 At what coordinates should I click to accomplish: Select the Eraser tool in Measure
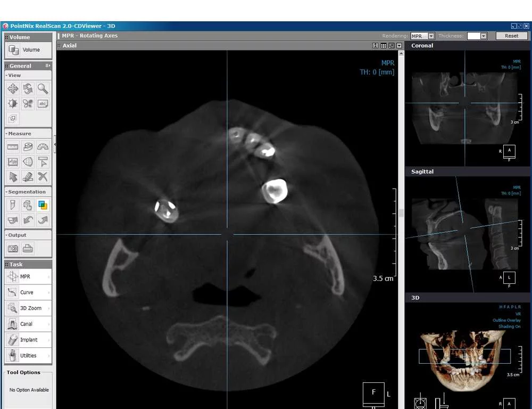[x=28, y=177]
